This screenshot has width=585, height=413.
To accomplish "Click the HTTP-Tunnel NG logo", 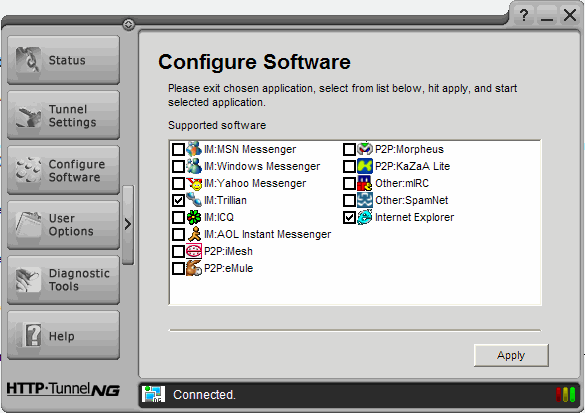I will [x=63, y=389].
